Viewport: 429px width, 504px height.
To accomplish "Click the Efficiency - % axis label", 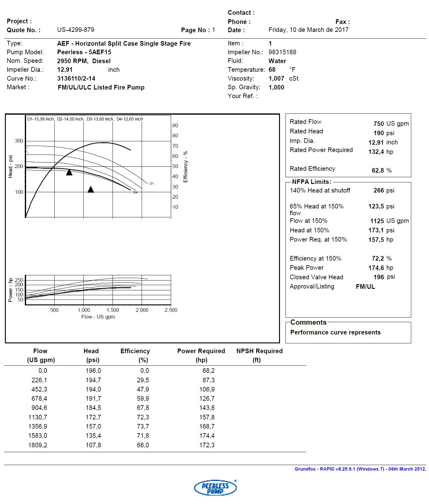I will (186, 167).
